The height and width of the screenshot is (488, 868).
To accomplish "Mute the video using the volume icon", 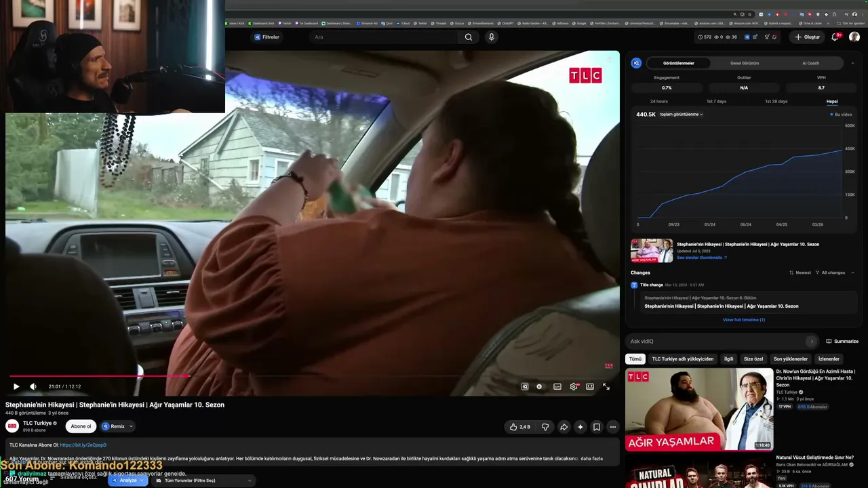I will tap(33, 386).
